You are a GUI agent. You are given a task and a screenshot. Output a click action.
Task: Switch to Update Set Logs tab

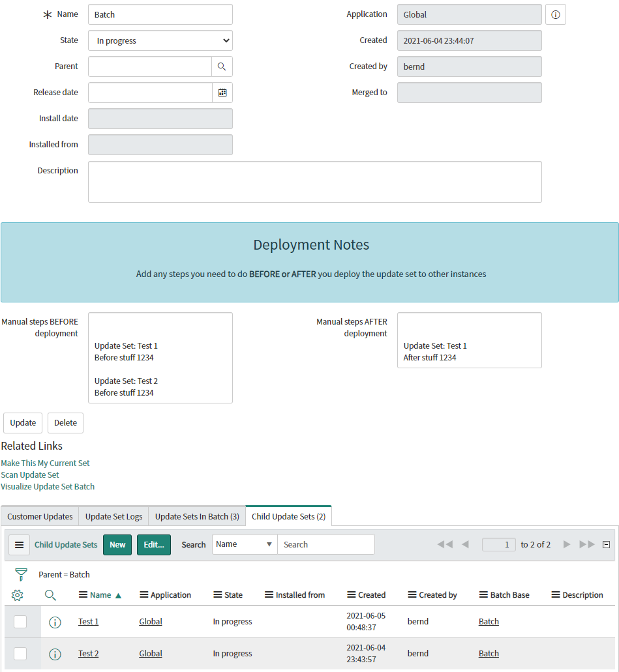click(113, 516)
